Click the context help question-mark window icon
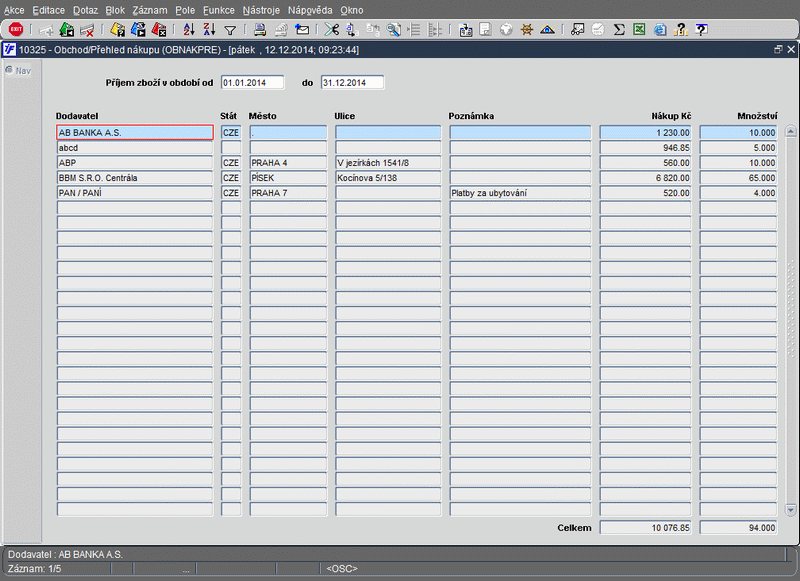This screenshot has height=581, width=800. (702, 30)
